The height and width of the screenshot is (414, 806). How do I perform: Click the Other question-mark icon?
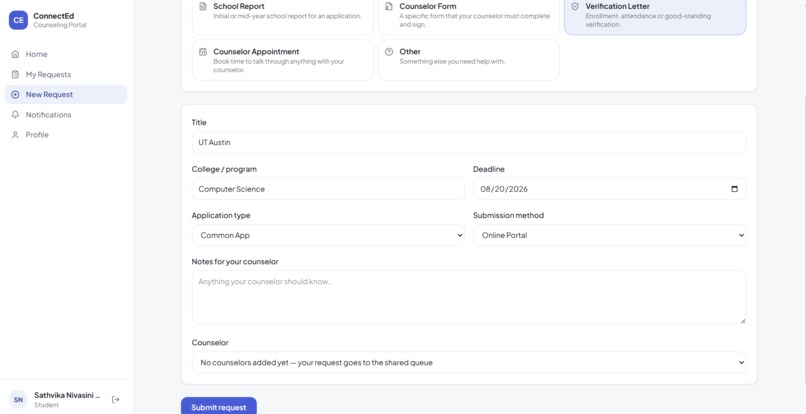pos(389,51)
